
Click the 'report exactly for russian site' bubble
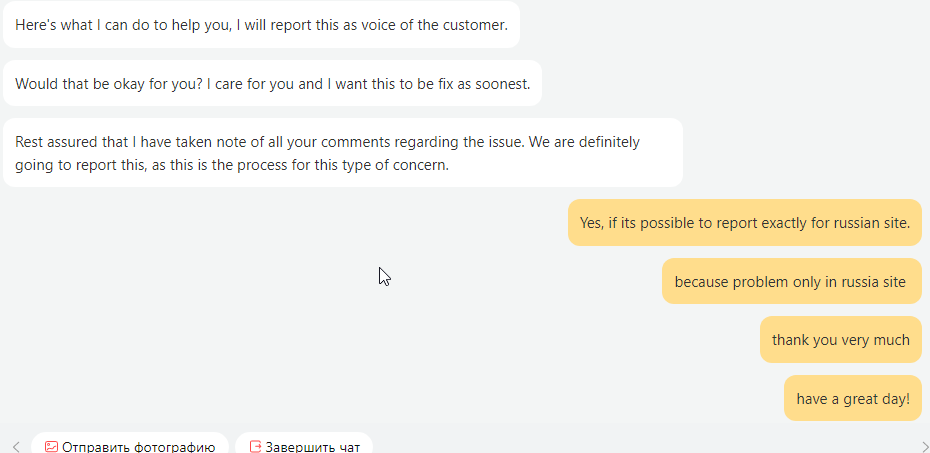tap(744, 222)
